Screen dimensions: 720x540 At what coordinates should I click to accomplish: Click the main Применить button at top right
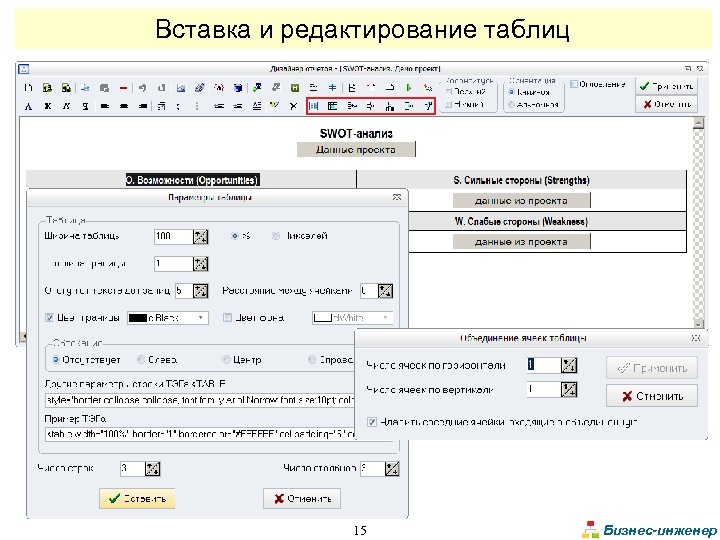666,86
